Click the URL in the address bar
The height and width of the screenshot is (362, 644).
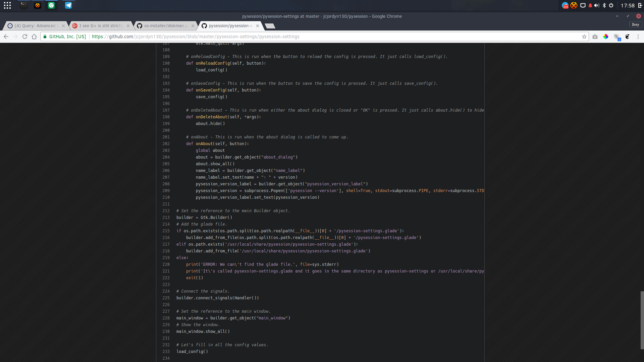tap(196, 37)
